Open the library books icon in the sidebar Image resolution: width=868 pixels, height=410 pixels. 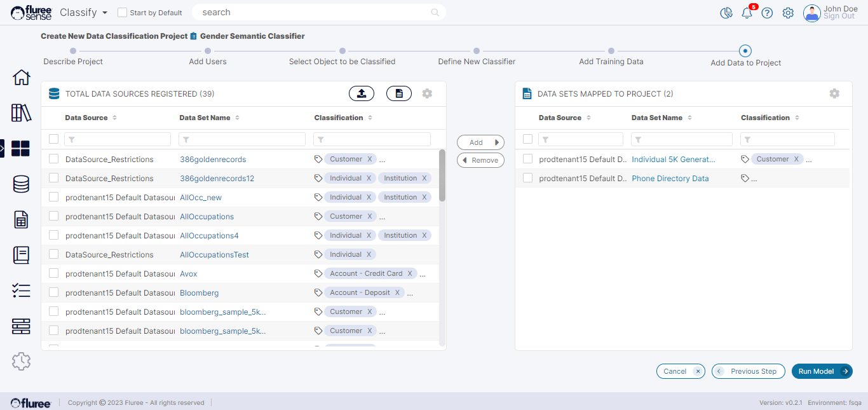21,113
